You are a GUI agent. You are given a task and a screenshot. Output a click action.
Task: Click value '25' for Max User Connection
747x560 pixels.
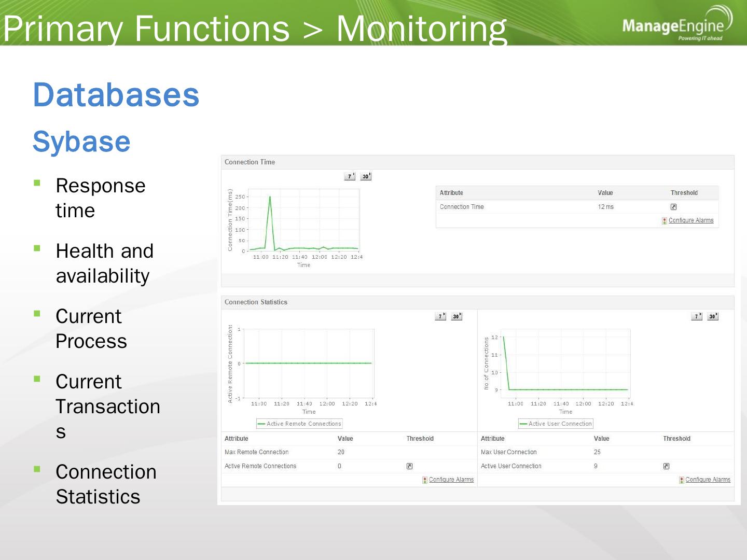[x=597, y=452]
